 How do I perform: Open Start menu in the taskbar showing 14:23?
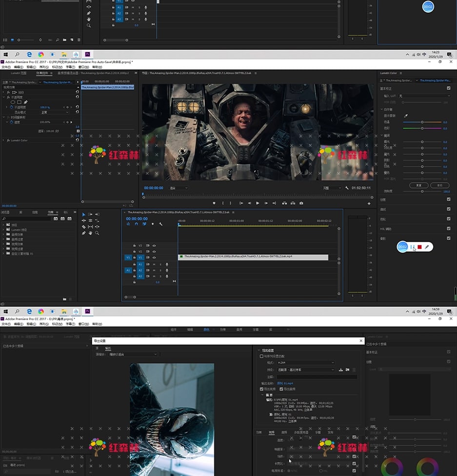click(x=5, y=54)
